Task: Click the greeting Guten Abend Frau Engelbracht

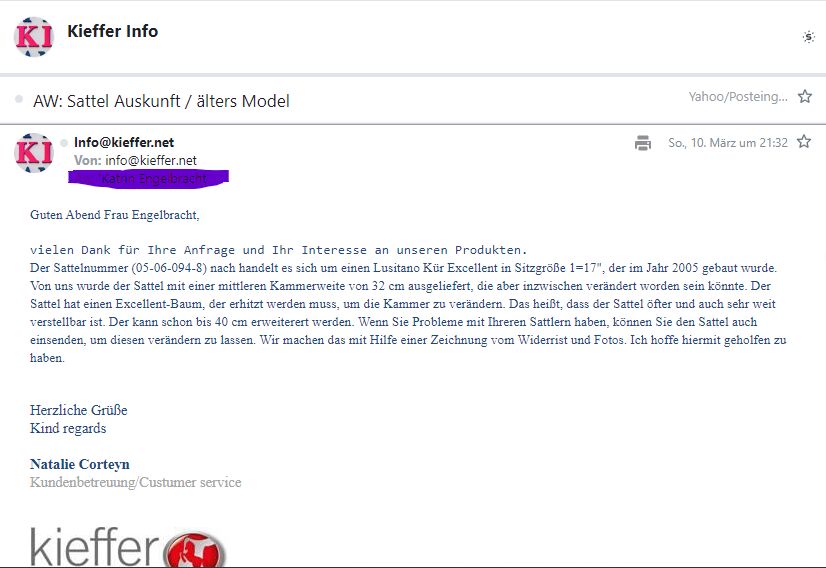Action: (x=114, y=214)
